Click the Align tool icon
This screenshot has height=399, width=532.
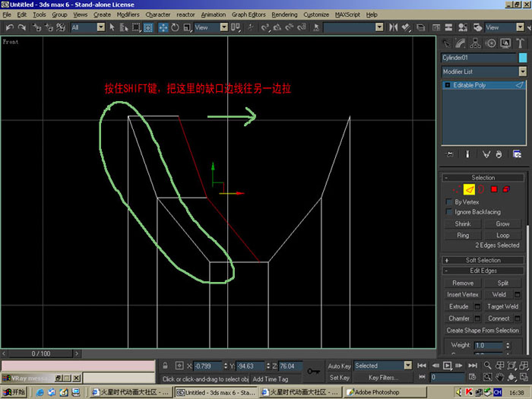(406, 27)
